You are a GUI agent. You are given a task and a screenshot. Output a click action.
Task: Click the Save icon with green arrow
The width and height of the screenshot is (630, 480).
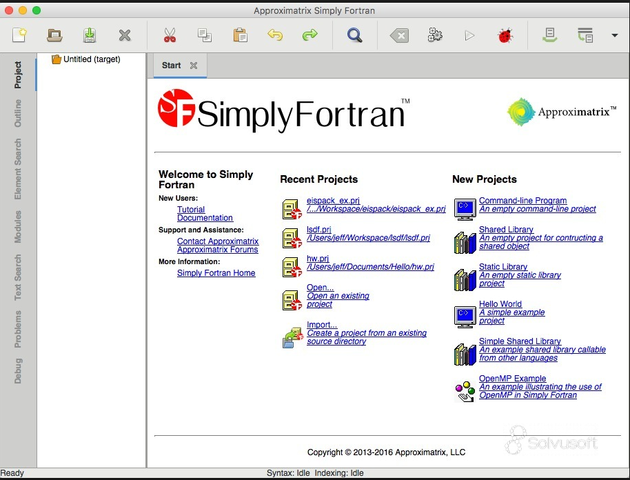tap(90, 35)
